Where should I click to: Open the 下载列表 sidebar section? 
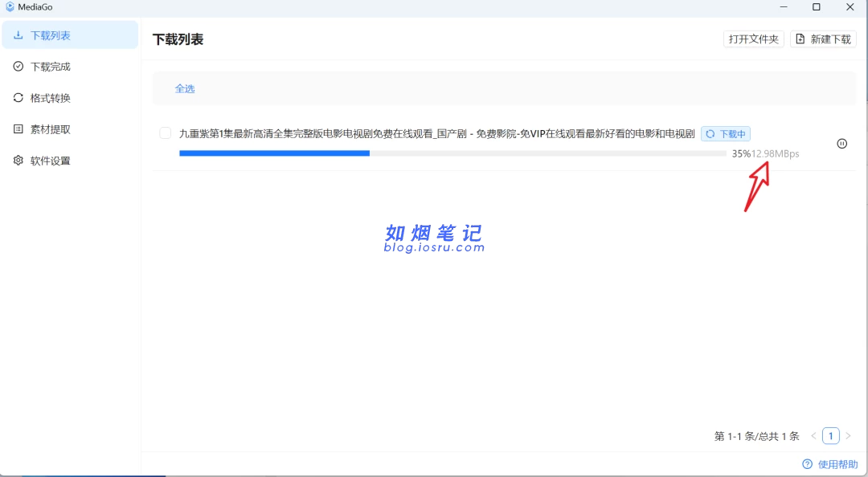[70, 35]
